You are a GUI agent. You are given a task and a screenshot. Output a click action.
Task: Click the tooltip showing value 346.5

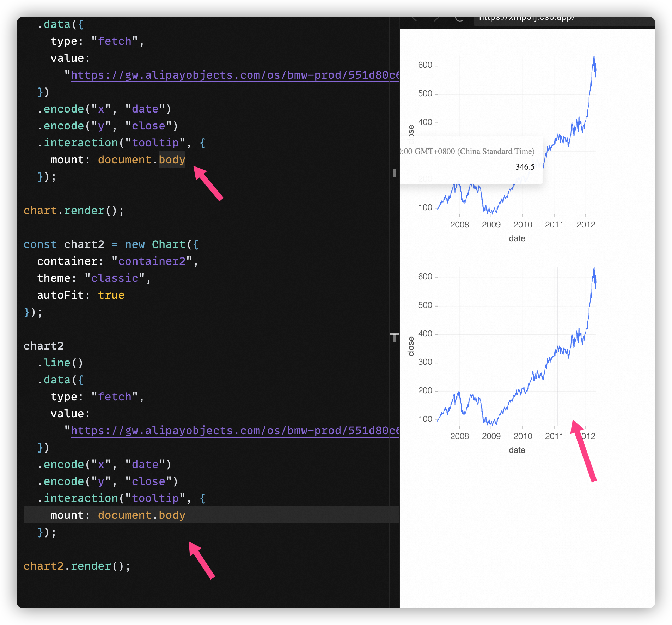525,167
